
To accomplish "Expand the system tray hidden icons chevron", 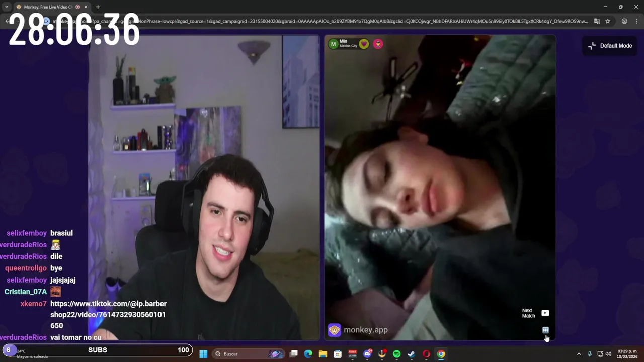I will [x=579, y=354].
